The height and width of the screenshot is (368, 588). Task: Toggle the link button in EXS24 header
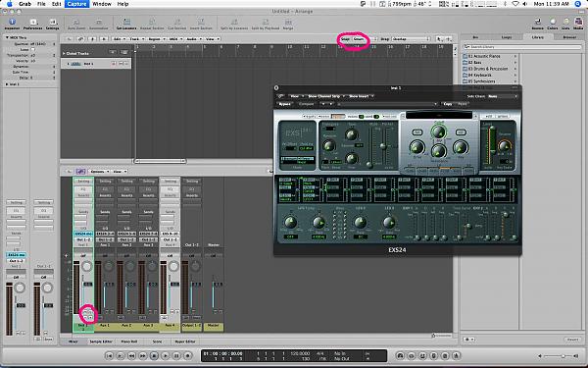pyautogui.click(x=280, y=96)
